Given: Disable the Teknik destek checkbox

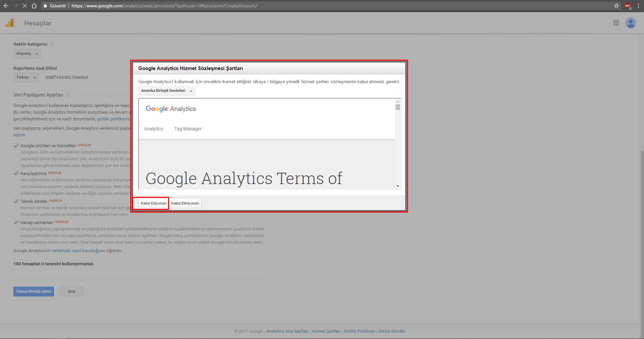Looking at the screenshot, I should click(x=16, y=201).
